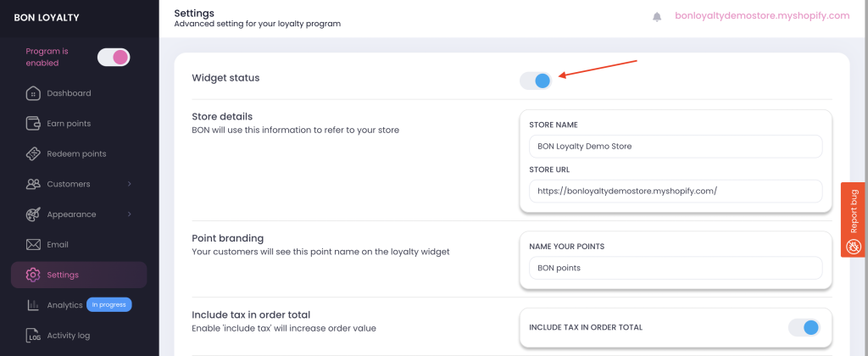Click the Analytics bar chart icon
Viewport: 868px width, 356px height.
coord(33,305)
